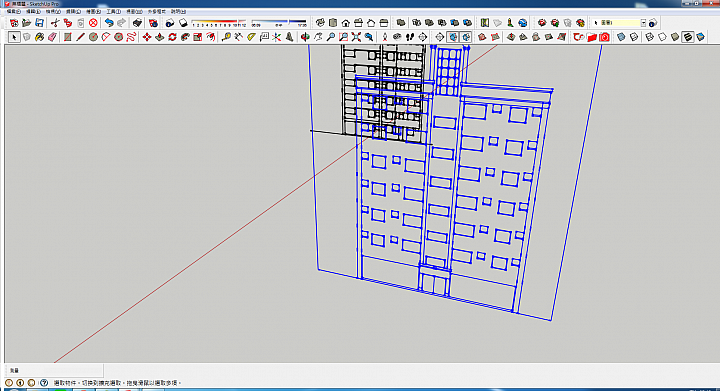Toggle display section planes icon
Viewport: 720px width, 391px height.
453,37
